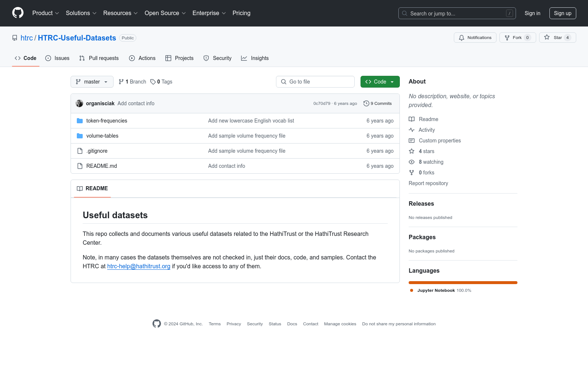Open the htrc-help@hathitrust.org email link
This screenshot has width=588, height=368.
pos(139,266)
